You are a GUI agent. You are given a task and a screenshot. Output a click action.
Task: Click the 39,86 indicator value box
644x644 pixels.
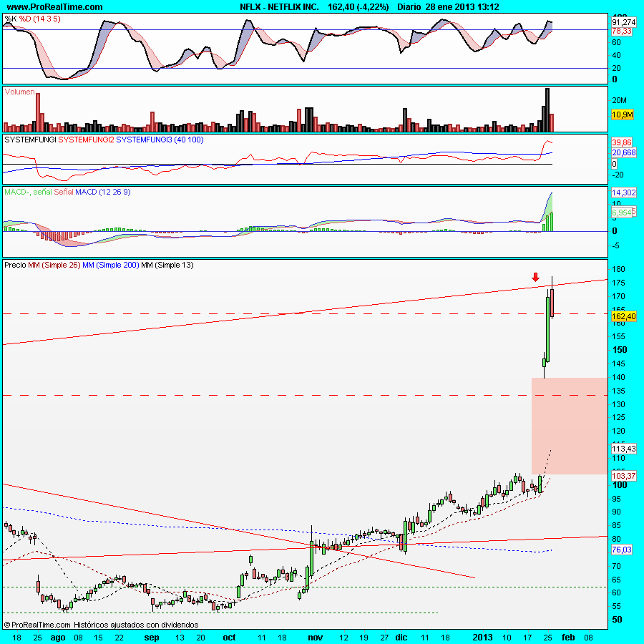point(622,142)
